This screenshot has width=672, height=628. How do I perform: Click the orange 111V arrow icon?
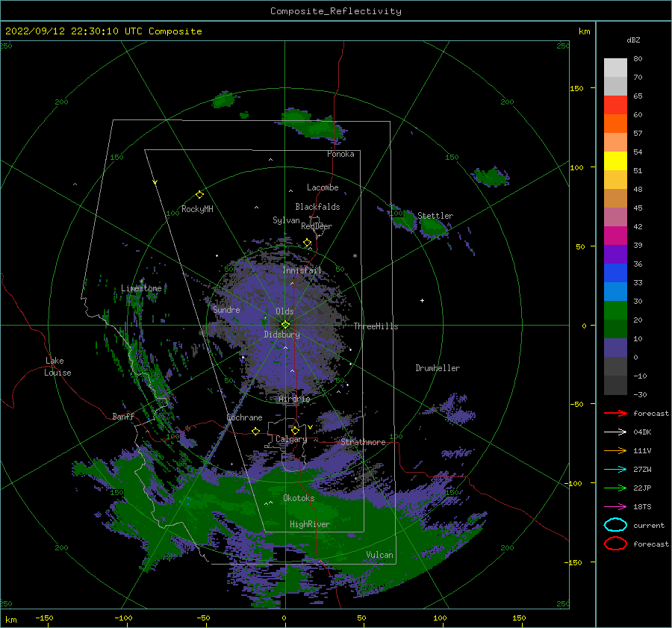point(615,450)
